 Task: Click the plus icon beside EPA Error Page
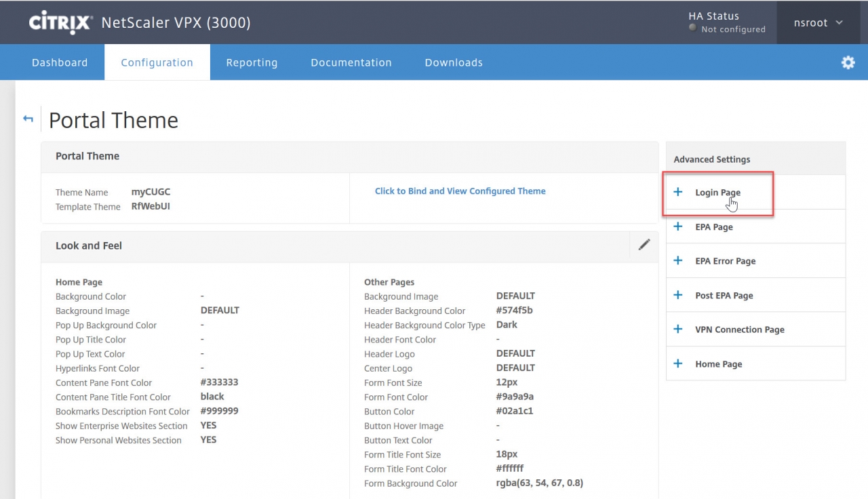pyautogui.click(x=677, y=260)
